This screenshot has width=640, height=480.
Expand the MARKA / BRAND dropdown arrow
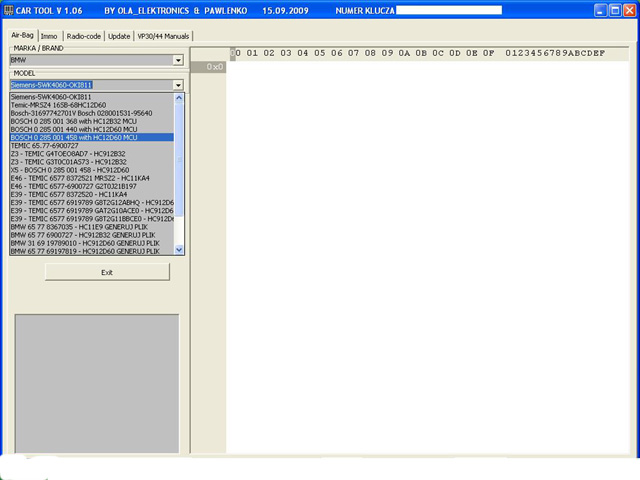pyautogui.click(x=178, y=60)
